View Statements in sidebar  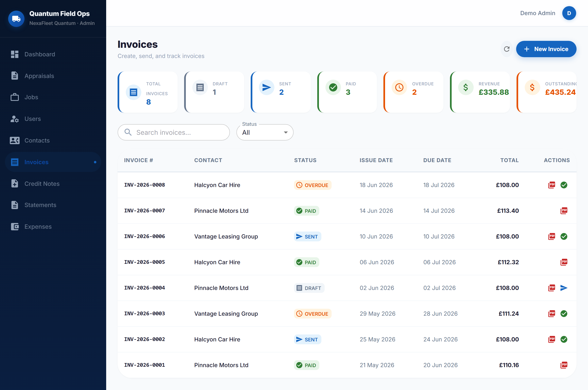pyautogui.click(x=53, y=205)
